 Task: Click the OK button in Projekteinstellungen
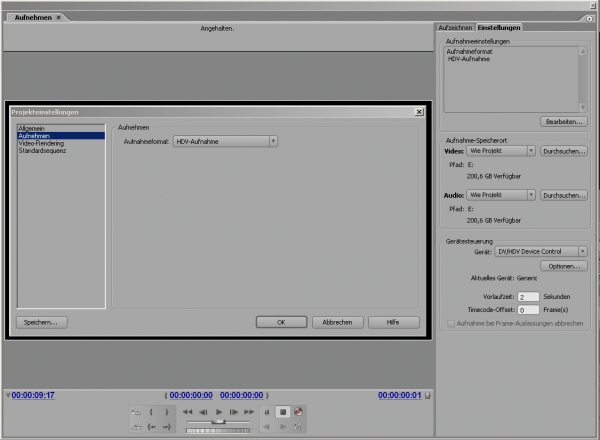(281, 322)
